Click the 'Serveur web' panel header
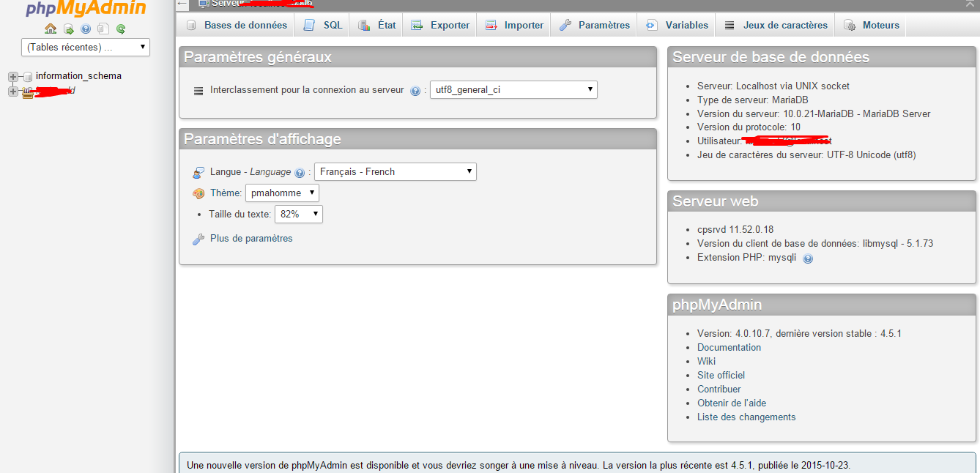The image size is (980, 473). pyautogui.click(x=822, y=201)
